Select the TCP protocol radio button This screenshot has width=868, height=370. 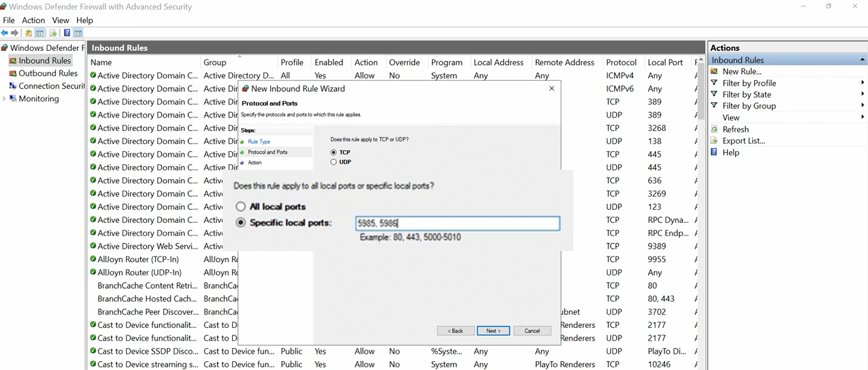pyautogui.click(x=333, y=152)
